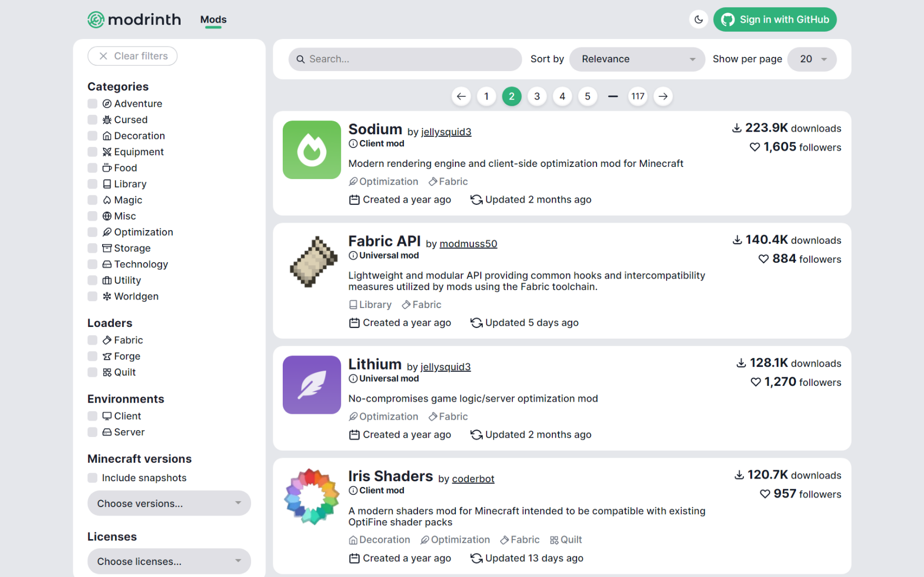
Task: Click the Utility briefcase icon
Action: coord(107,281)
